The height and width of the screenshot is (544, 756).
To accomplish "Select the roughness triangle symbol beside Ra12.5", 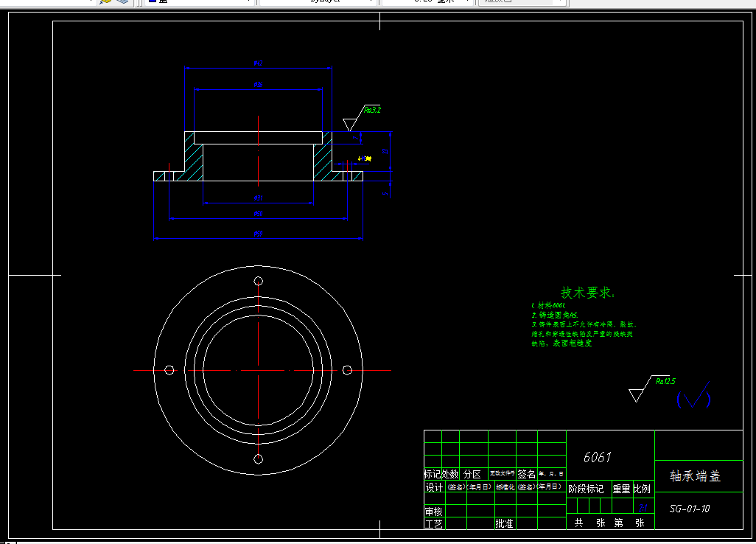I will [x=637, y=395].
